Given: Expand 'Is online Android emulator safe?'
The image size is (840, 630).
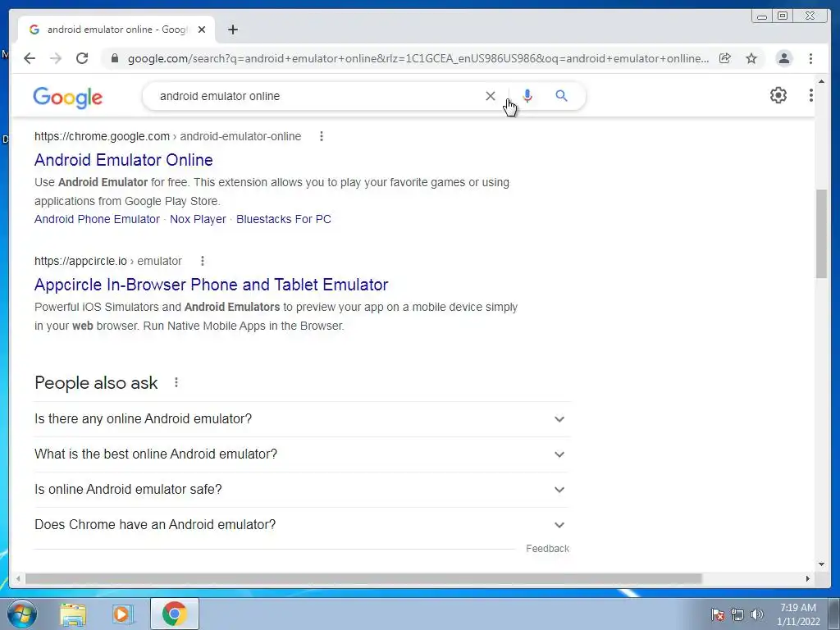Looking at the screenshot, I should click(302, 490).
